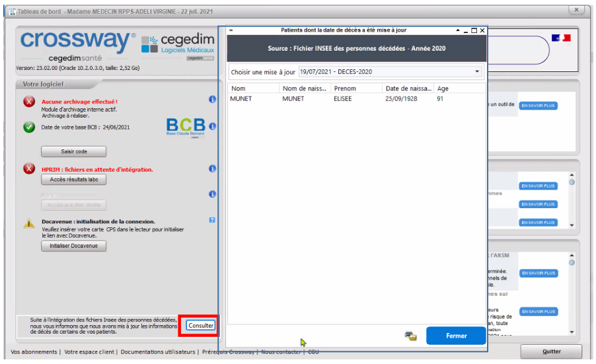Click the export icon left of Fermer

(410, 336)
